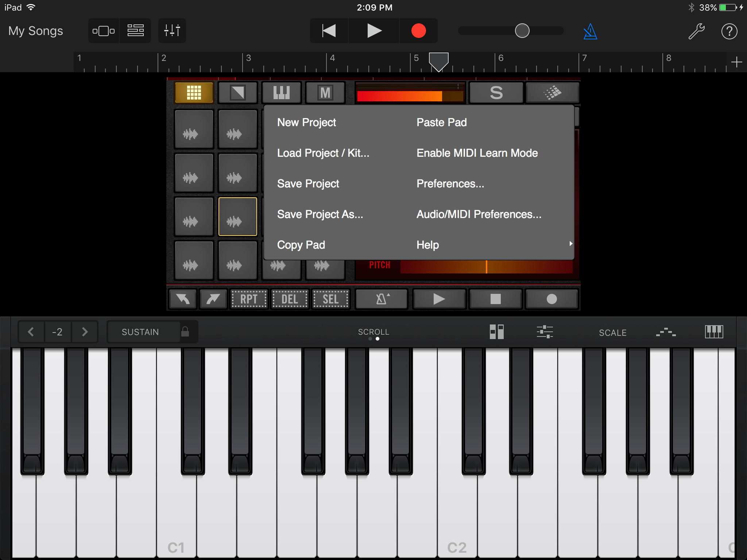
Task: Open GarageBand settings with the wrench icon
Action: click(696, 31)
